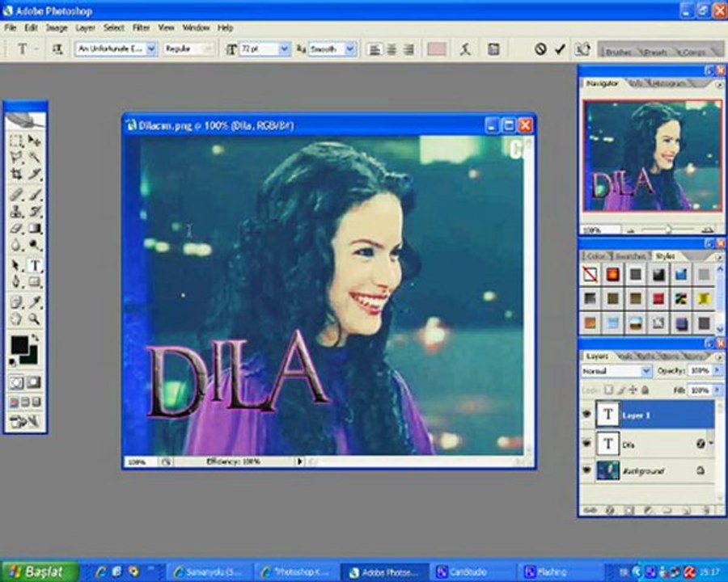
Task: Select the Shape tool
Action: [34, 282]
